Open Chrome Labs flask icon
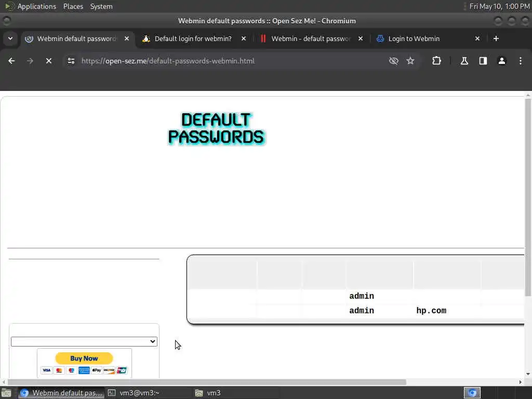 [x=464, y=61]
